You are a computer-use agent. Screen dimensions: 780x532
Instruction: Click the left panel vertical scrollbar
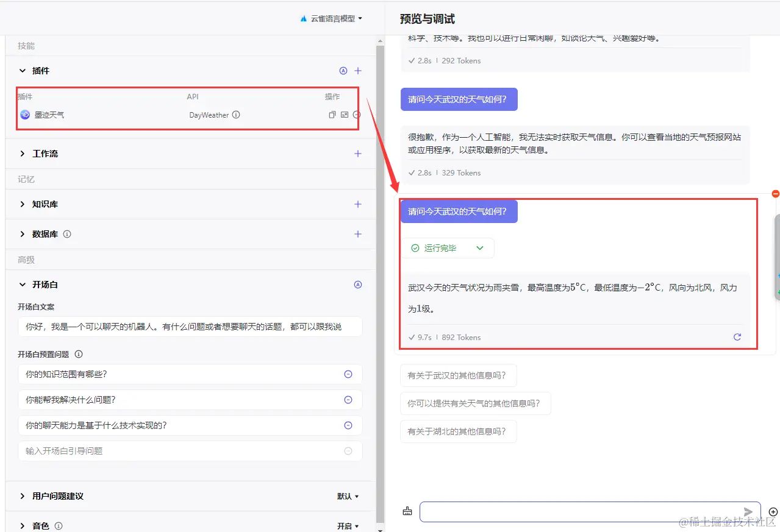coord(380,284)
